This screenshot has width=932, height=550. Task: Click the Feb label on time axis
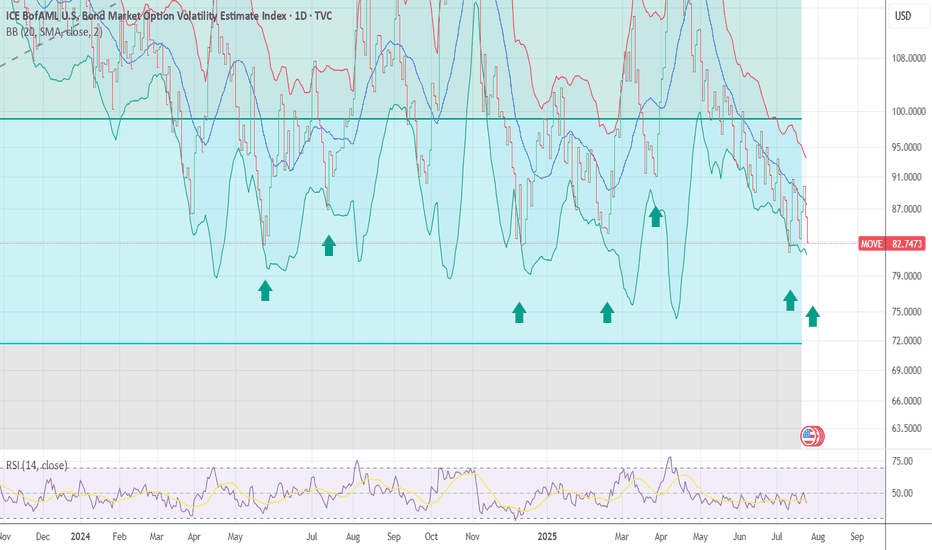coord(119,536)
